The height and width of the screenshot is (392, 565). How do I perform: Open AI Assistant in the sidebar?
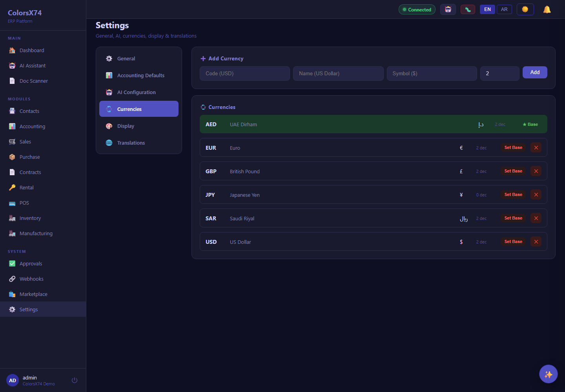(43, 65)
